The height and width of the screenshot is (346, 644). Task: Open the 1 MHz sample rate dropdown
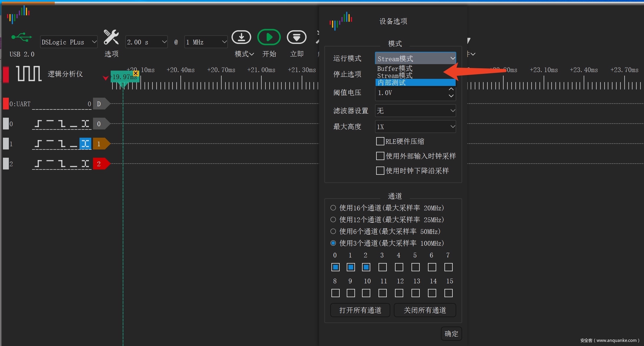click(x=206, y=42)
